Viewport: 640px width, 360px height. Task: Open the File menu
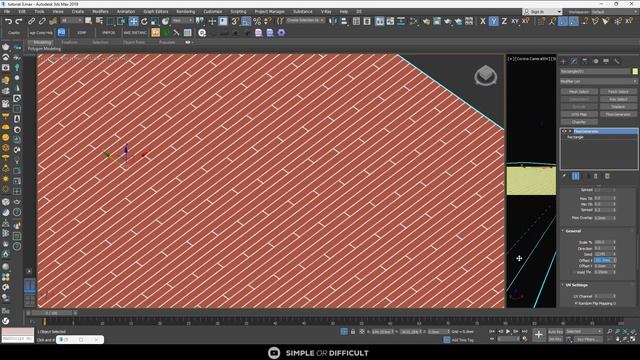7,12
